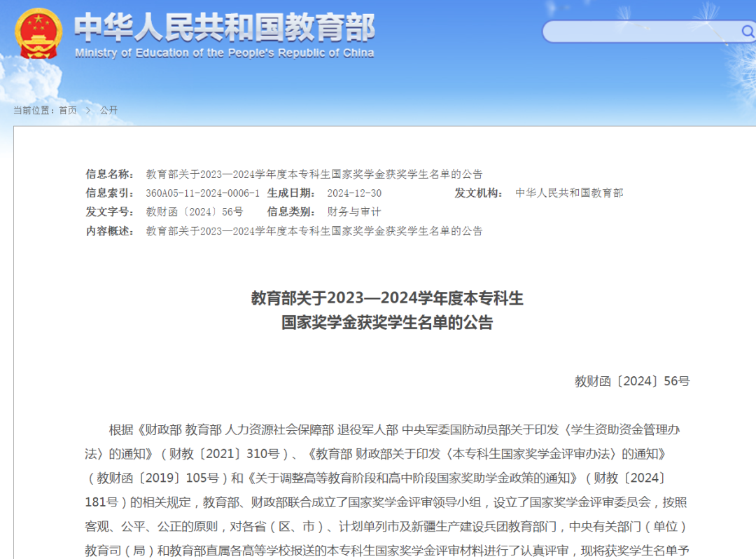Click the right-aligned 教财函〔2024〕56号 under the title
Viewport: 756px width, 559px height.
click(632, 382)
